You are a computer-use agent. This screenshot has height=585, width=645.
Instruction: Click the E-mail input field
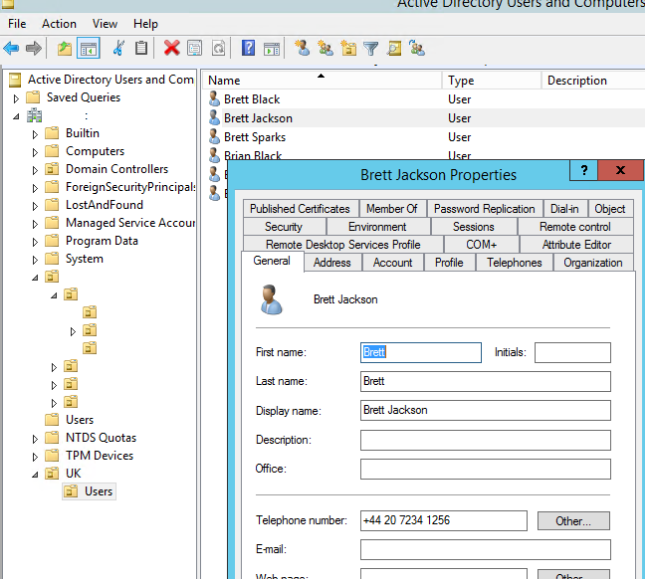pos(485,550)
